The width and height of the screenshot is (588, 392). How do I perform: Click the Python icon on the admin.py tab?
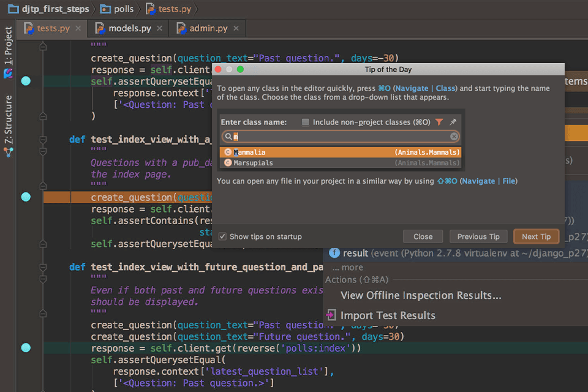(181, 28)
